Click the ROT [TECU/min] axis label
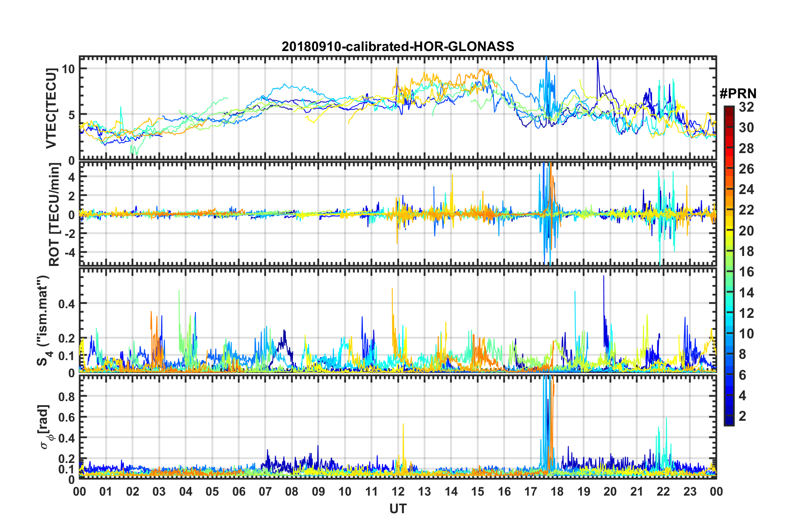Screen dimensions: 796x532 54,215
